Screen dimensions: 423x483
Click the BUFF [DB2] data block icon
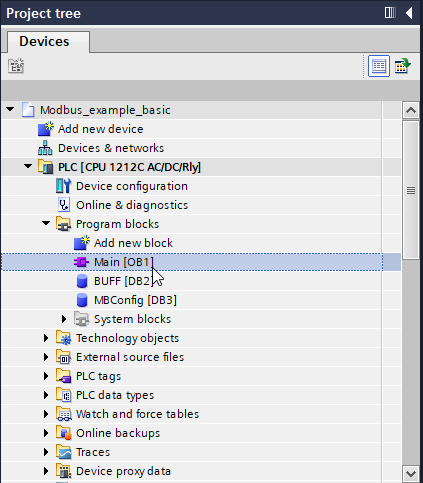[82, 281]
